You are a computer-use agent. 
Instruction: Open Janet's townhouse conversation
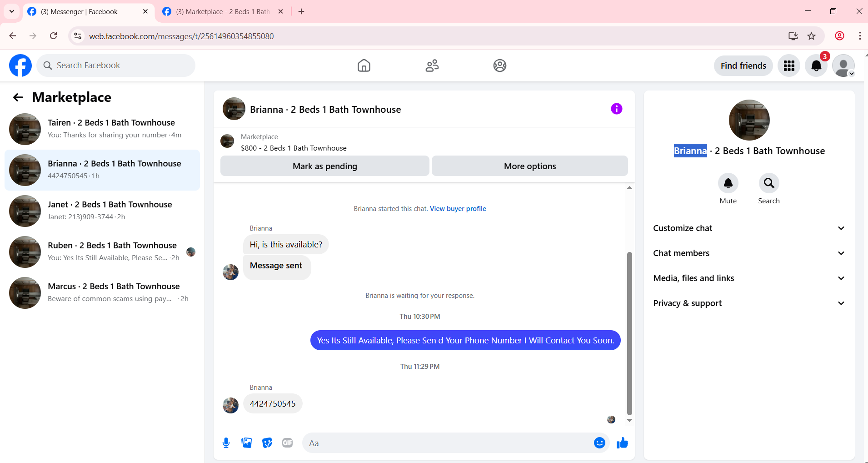pyautogui.click(x=102, y=211)
